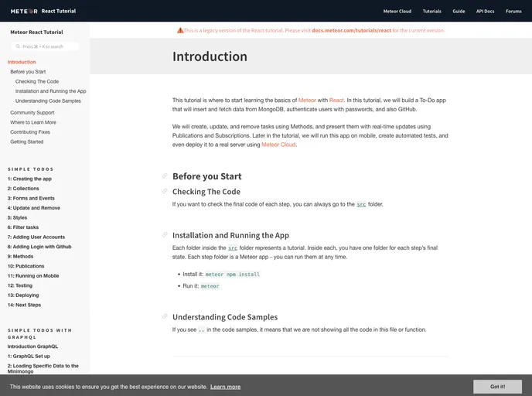Click anchor icon beside Installation and Running the App
The height and width of the screenshot is (396, 532).
tap(165, 235)
